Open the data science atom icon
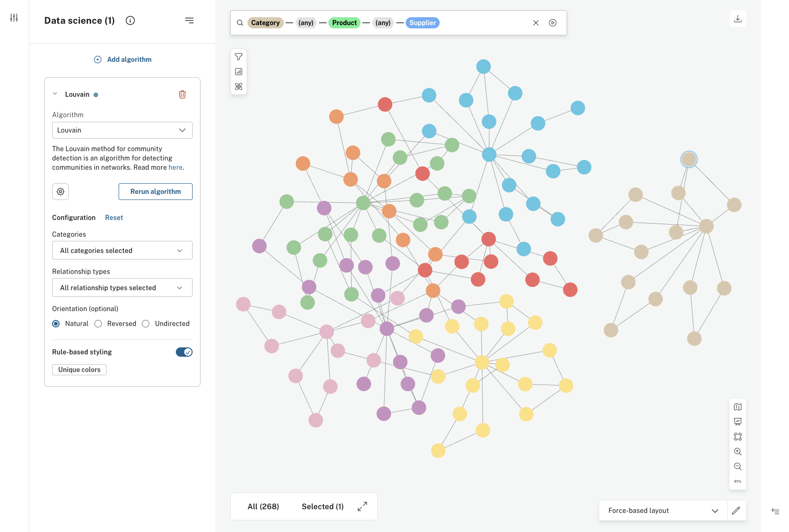The image size is (789, 532). pos(239,86)
